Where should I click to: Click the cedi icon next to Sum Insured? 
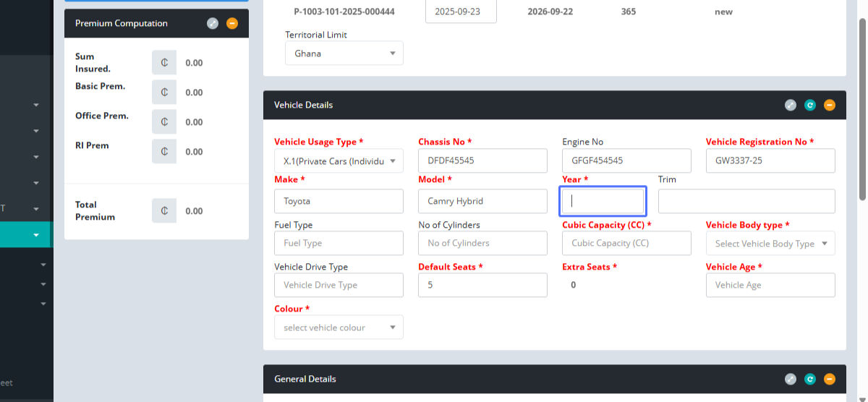(164, 63)
